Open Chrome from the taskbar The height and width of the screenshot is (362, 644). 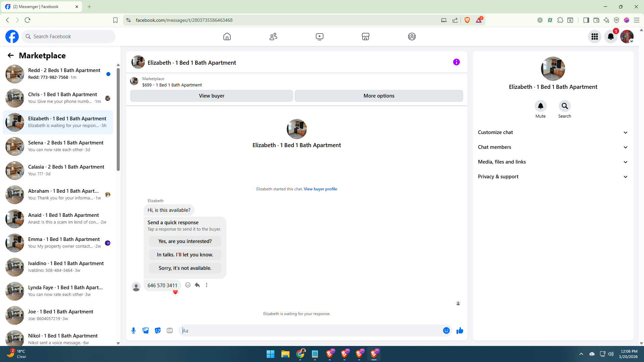[x=301, y=354]
